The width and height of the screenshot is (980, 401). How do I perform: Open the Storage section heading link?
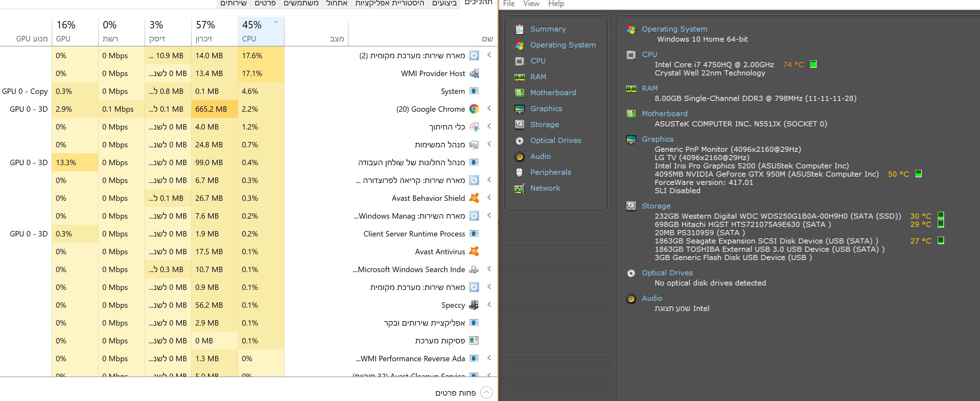point(656,206)
